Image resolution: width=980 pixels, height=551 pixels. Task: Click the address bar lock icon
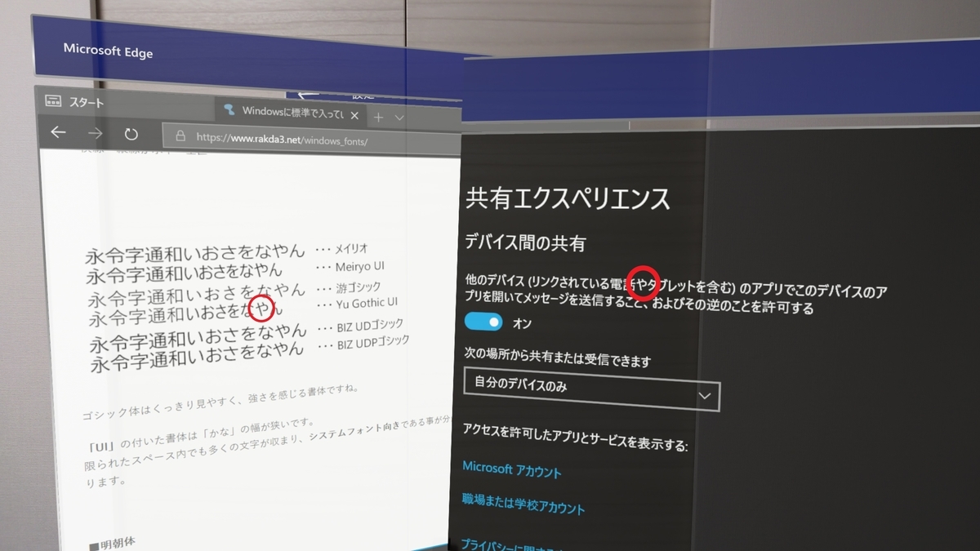click(180, 136)
